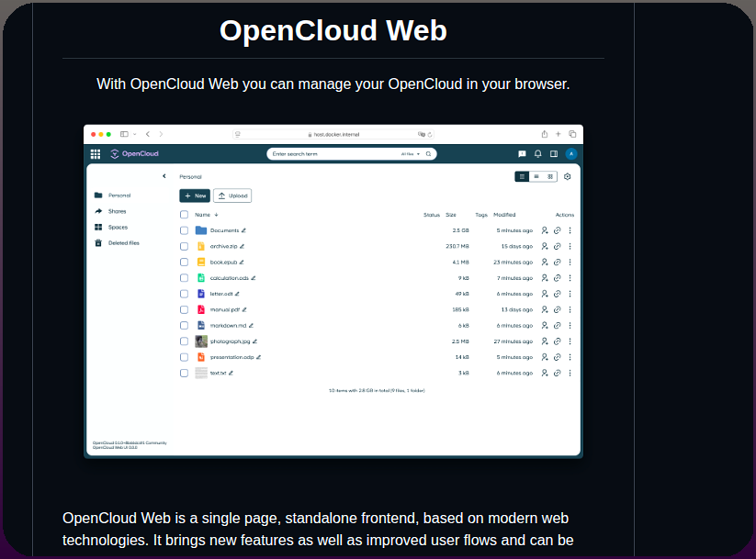Open the user avatar menu
This screenshot has width=756, height=559.
(571, 153)
